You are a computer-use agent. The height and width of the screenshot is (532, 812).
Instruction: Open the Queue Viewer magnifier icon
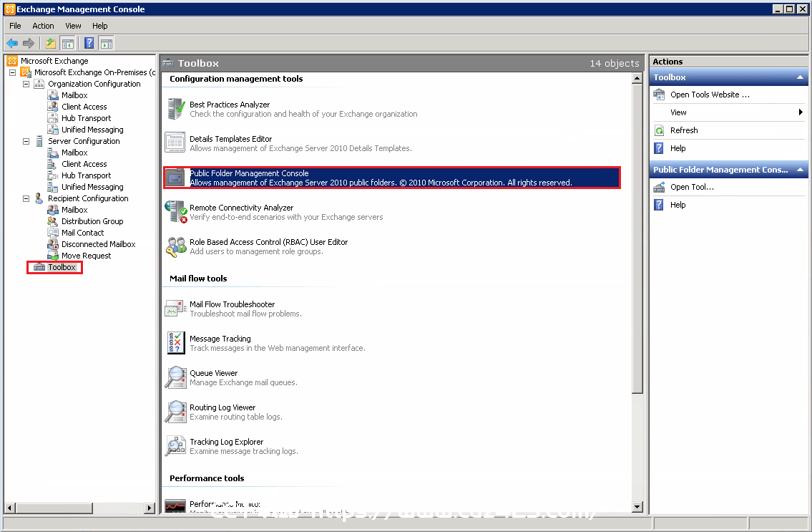[175, 377]
